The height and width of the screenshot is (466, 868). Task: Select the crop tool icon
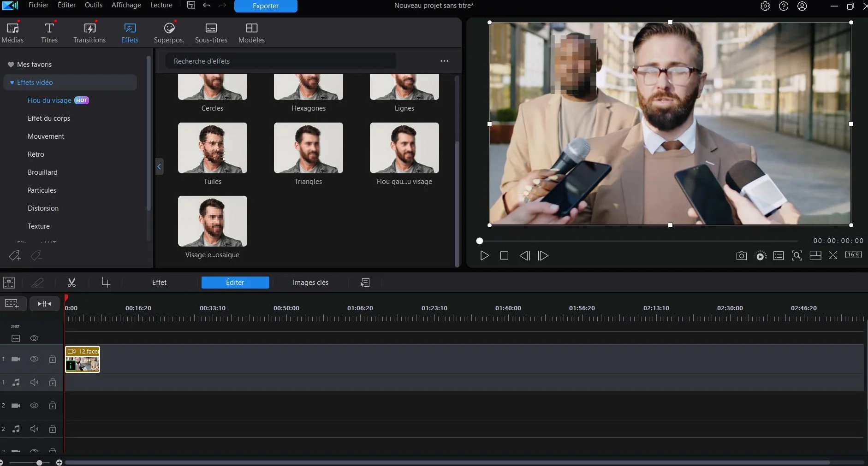(x=105, y=283)
